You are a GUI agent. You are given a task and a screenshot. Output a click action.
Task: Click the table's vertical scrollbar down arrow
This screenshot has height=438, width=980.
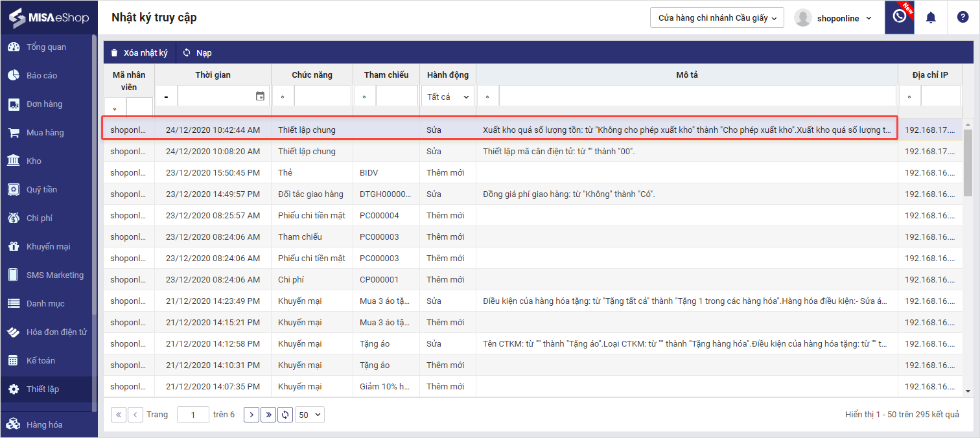pos(968,391)
